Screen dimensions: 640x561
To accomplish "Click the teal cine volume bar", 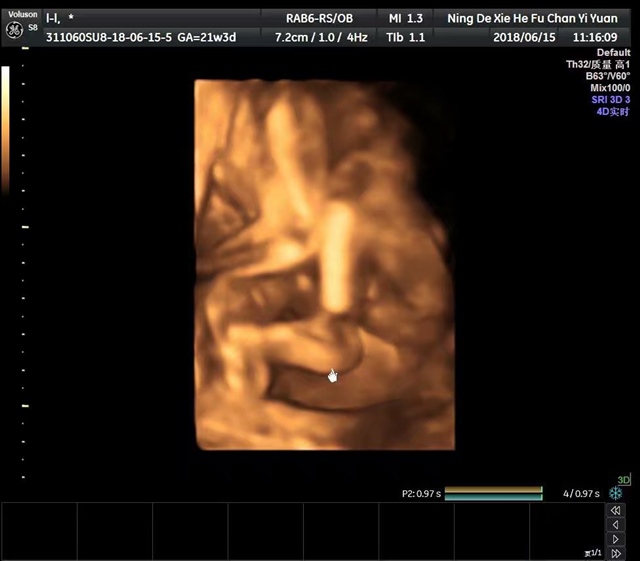I will pos(493,496).
